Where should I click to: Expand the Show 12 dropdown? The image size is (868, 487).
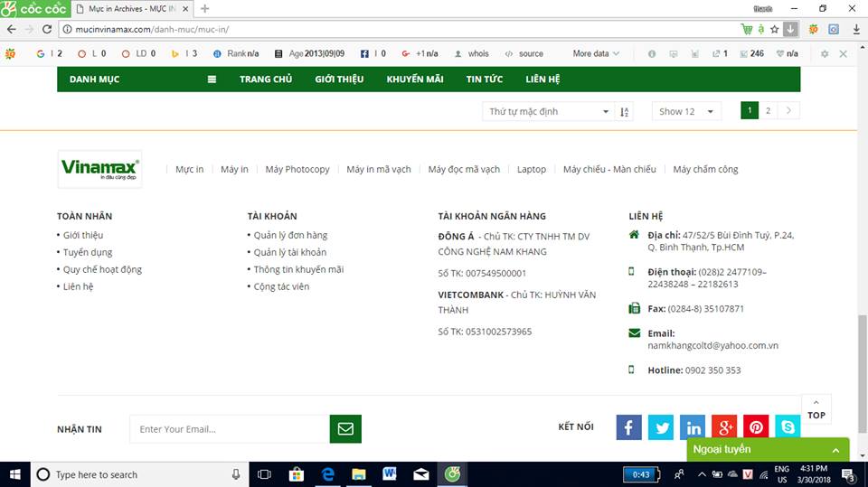pyautogui.click(x=686, y=111)
